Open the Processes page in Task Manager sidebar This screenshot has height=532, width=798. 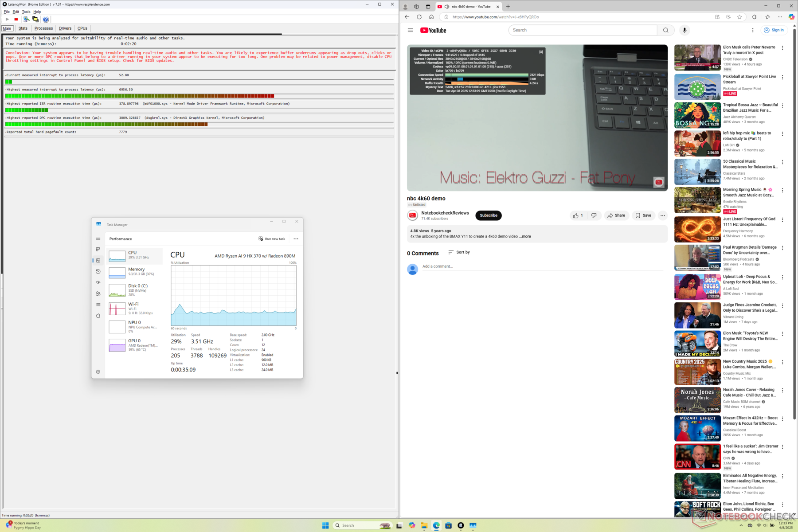98,250
